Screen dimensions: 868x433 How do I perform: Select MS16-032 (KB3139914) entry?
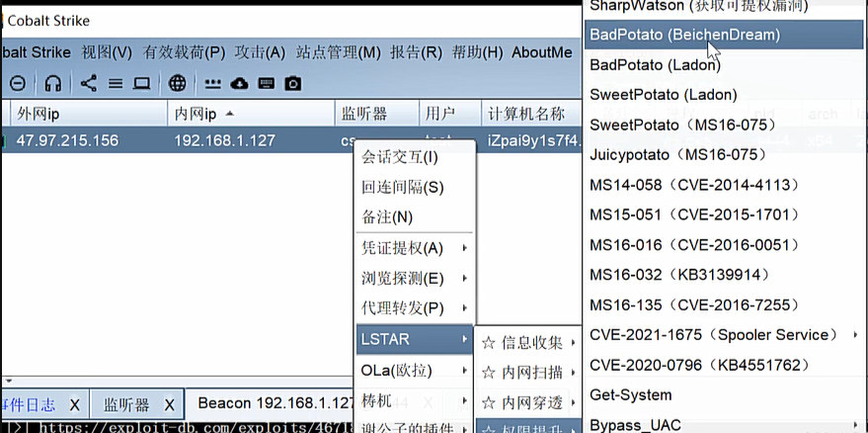point(725,275)
